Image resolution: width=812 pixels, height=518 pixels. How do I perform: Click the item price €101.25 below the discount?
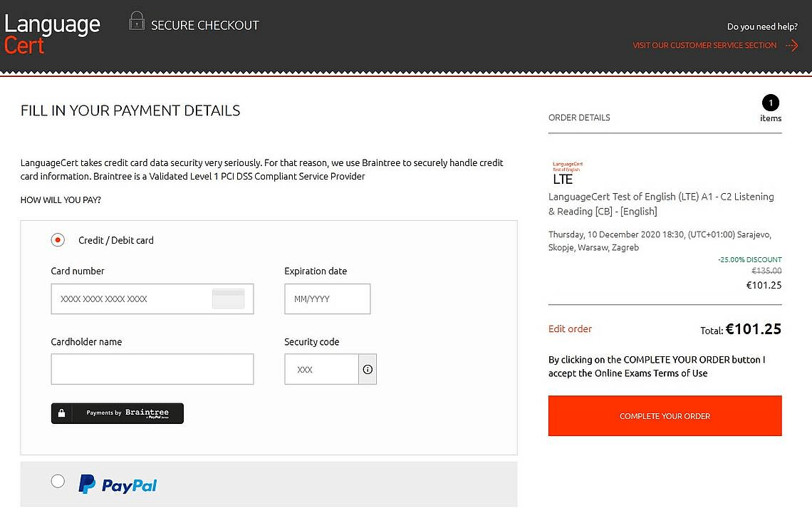[764, 285]
